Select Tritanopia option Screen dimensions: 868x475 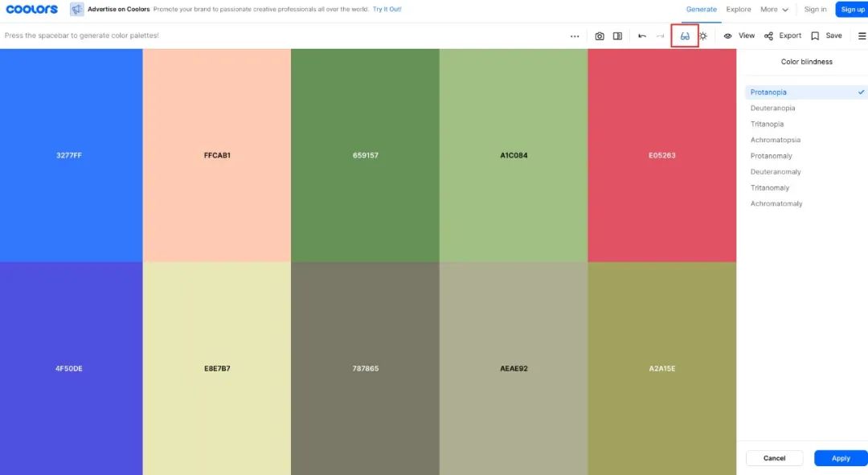(806, 124)
